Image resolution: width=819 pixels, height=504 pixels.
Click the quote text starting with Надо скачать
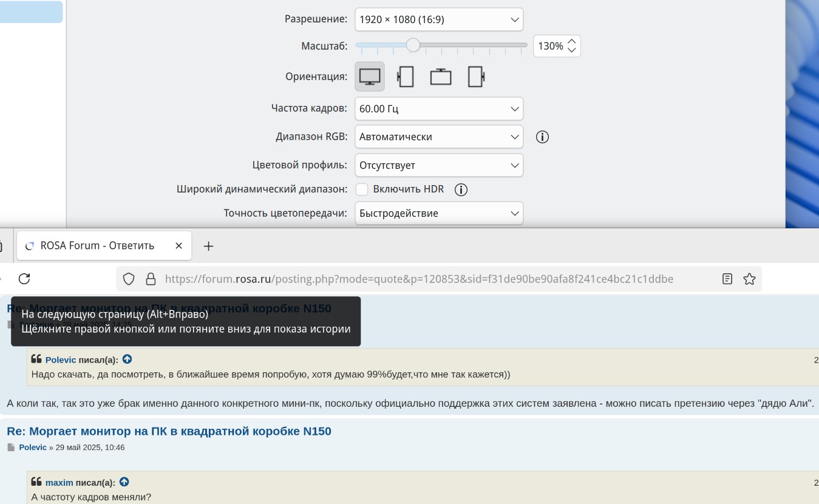[x=271, y=374]
